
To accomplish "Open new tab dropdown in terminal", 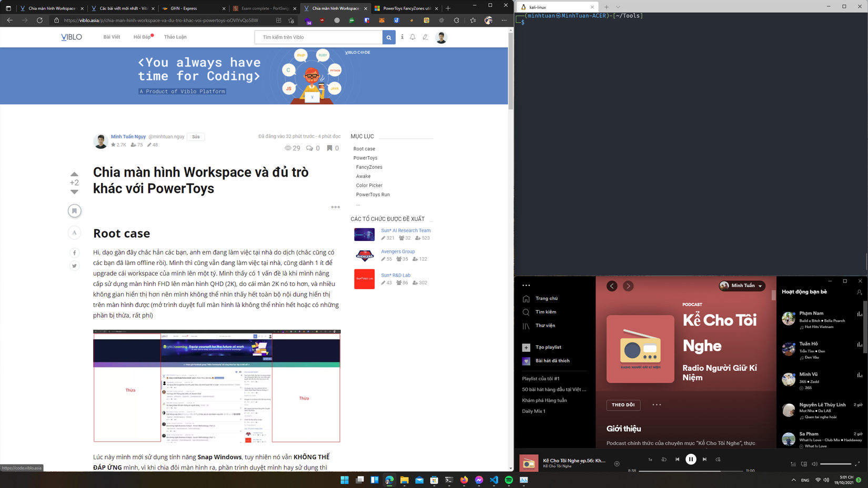I will point(618,7).
